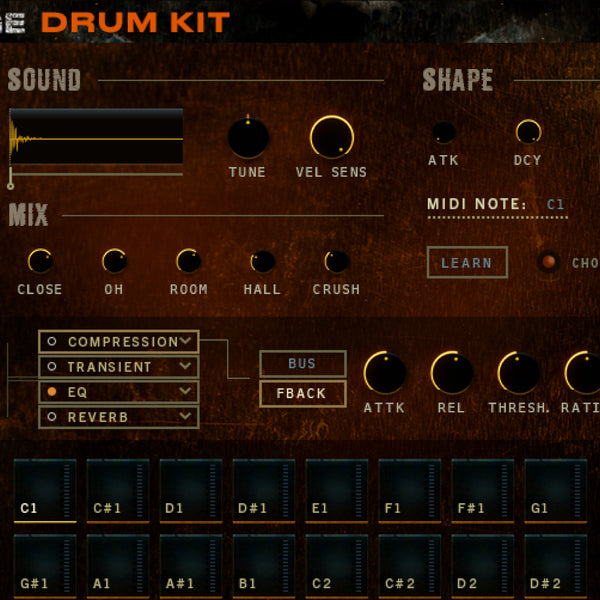Disable the EQ effect toggle

coord(52,391)
